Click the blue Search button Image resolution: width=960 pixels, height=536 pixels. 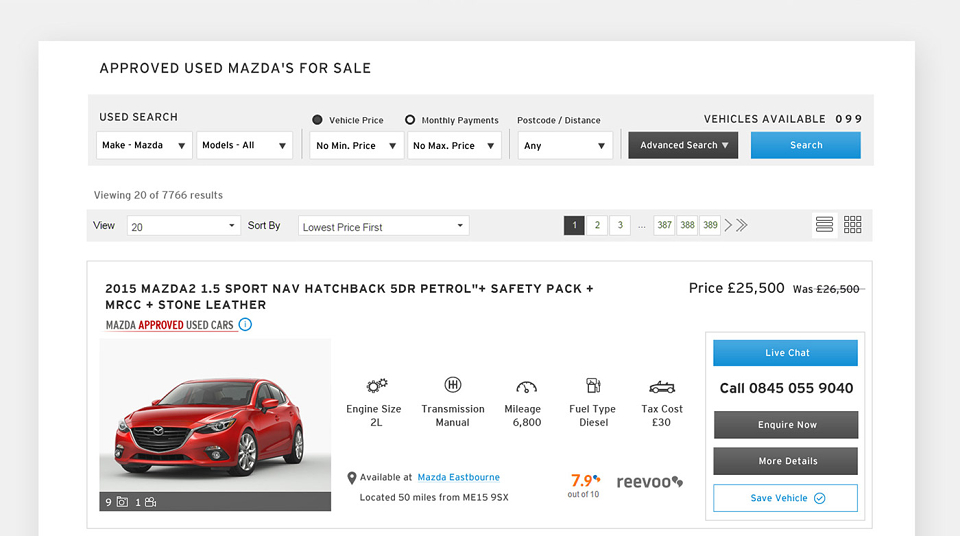806,145
